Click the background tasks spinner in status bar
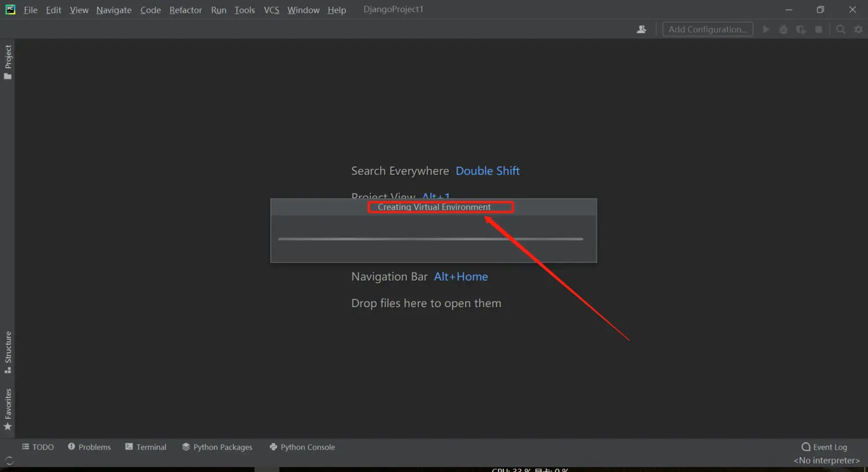This screenshot has width=868, height=472. tap(9, 460)
